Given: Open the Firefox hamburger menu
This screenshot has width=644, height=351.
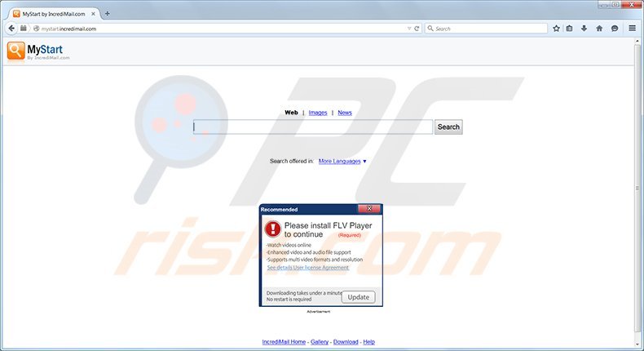Looking at the screenshot, I should tap(632, 29).
